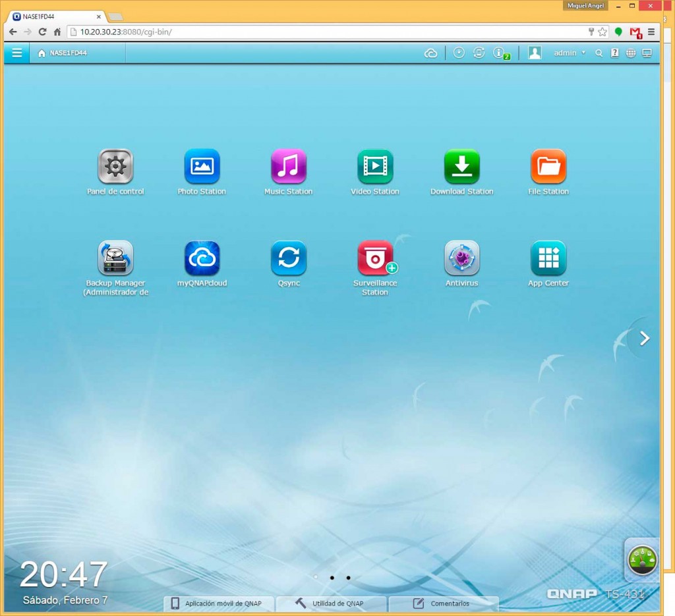Open Chrome menu button
This screenshot has height=616, width=675.
tap(651, 32)
